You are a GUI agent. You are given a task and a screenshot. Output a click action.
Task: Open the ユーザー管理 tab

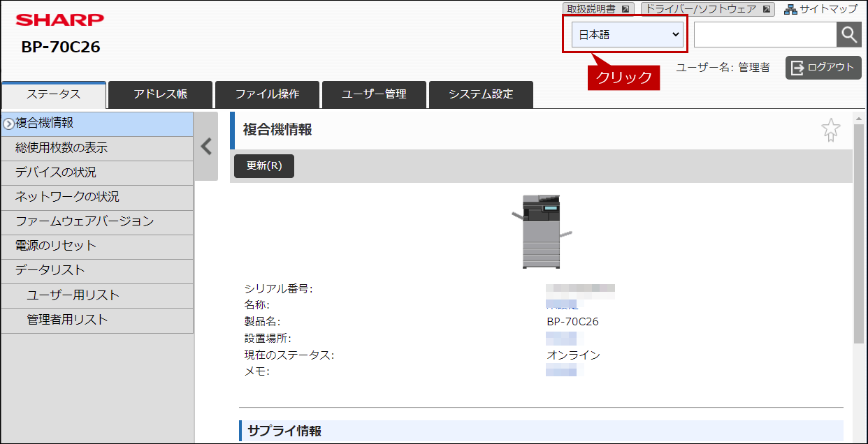tap(374, 94)
